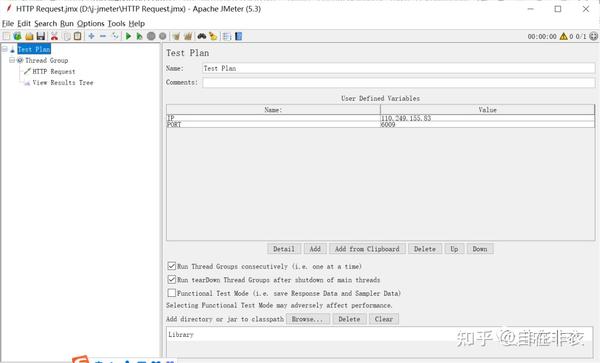Click the 0/1 active threads counter
Screen dimensions: 600x363
pos(581,36)
